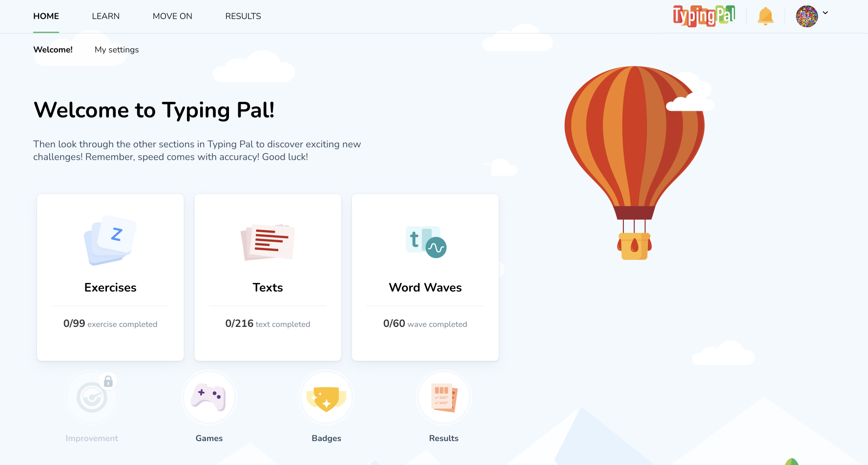
Task: Open the Word Waves icon
Action: click(426, 242)
